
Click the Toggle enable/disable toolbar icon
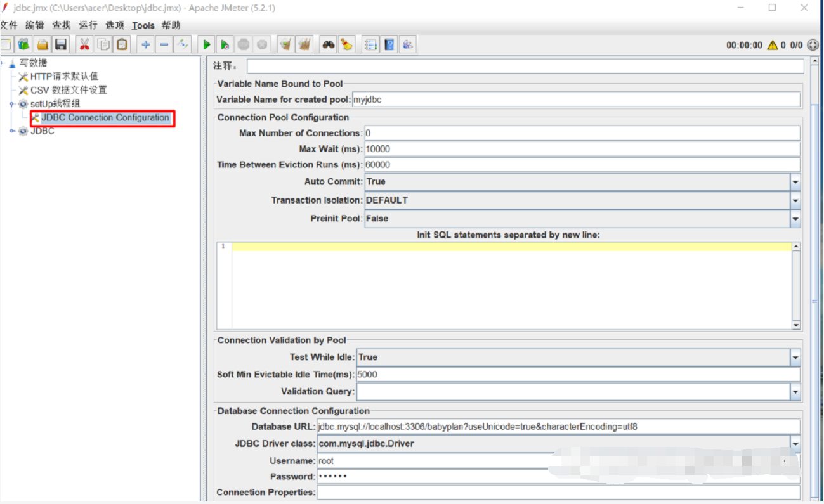tap(183, 44)
